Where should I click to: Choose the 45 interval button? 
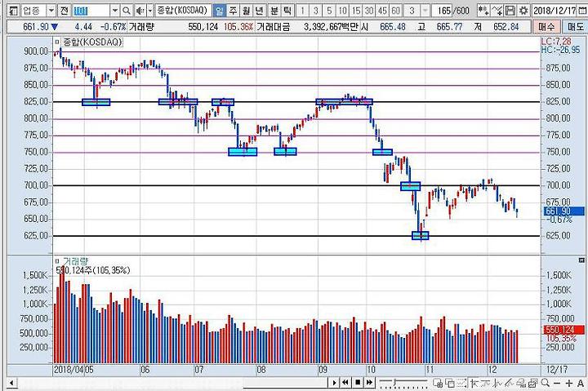[382, 11]
